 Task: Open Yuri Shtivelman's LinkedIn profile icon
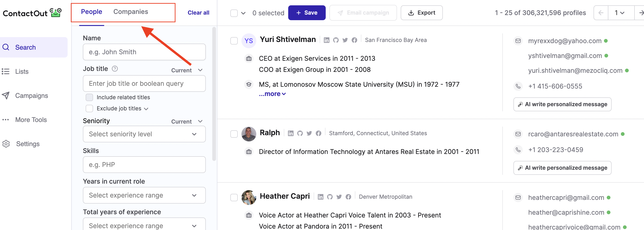click(326, 40)
